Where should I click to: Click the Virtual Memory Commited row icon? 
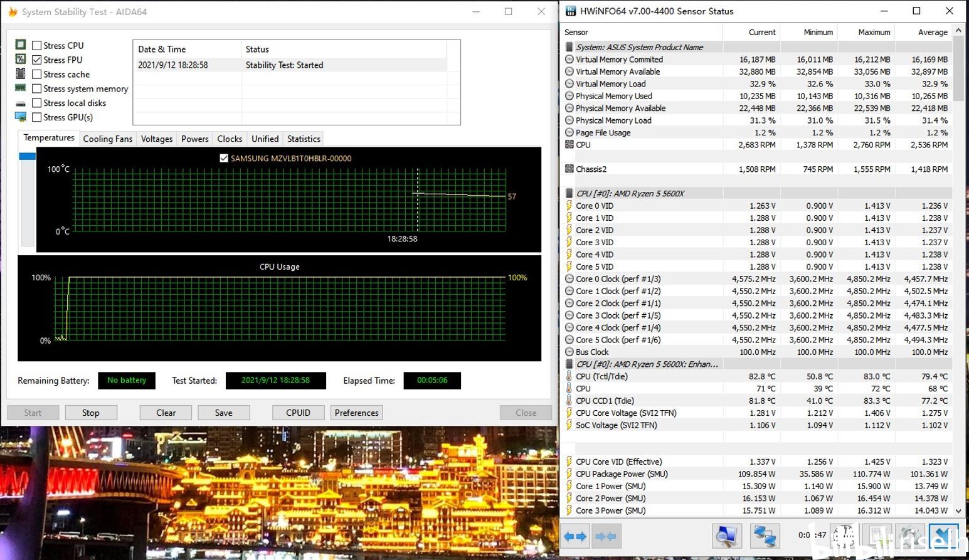[x=569, y=59]
